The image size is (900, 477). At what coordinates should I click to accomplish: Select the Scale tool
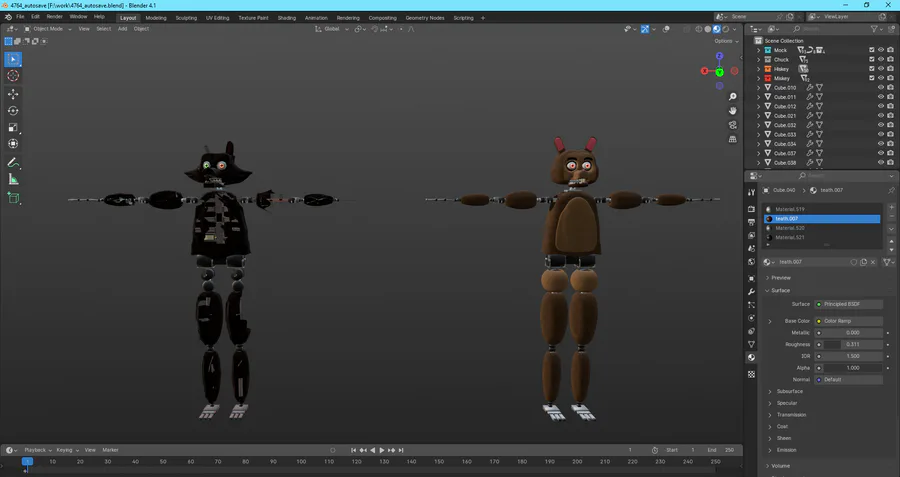click(13, 127)
